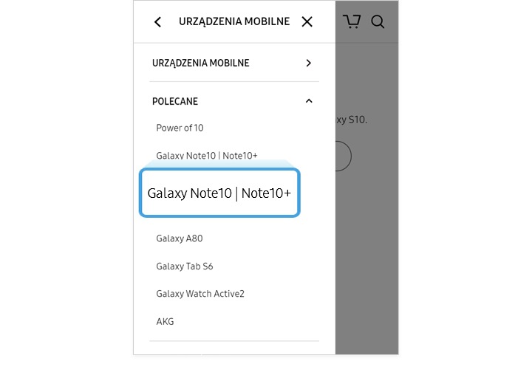Click the highlighted Galaxy Note10 | Note10+ callout
The width and height of the screenshot is (532, 392).
219,193
